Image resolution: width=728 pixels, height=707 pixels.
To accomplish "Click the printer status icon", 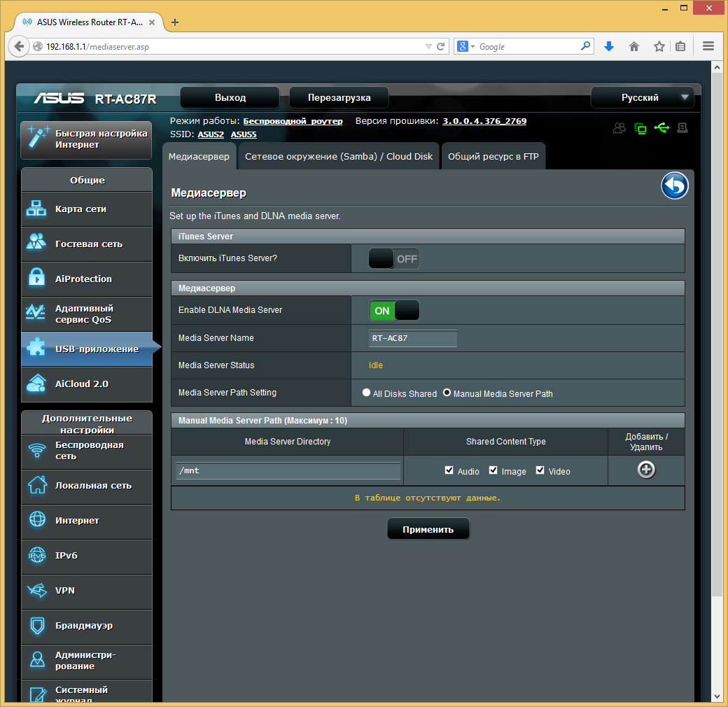I will coord(682,127).
